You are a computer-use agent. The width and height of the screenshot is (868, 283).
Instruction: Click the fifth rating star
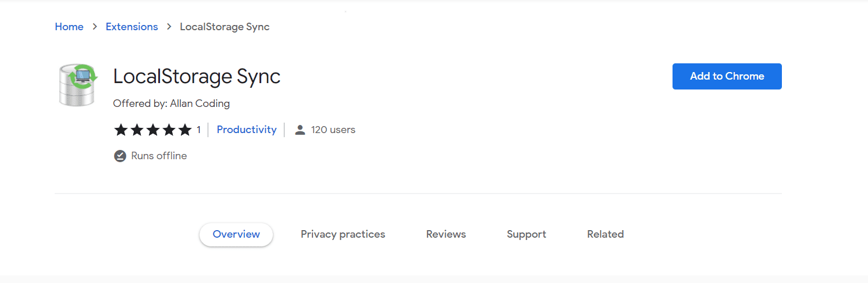point(185,130)
